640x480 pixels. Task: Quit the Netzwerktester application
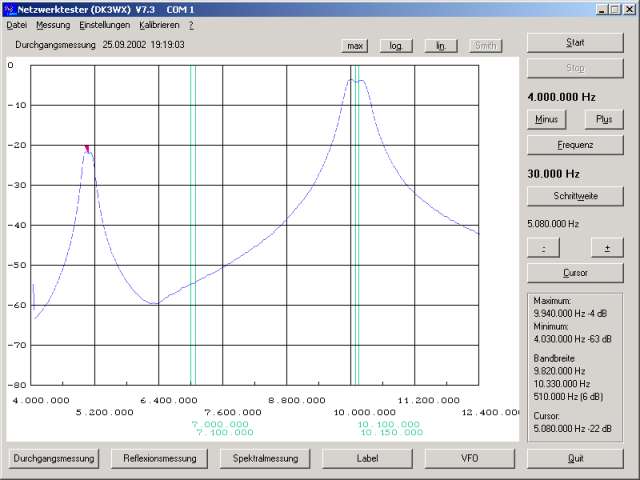(575, 459)
